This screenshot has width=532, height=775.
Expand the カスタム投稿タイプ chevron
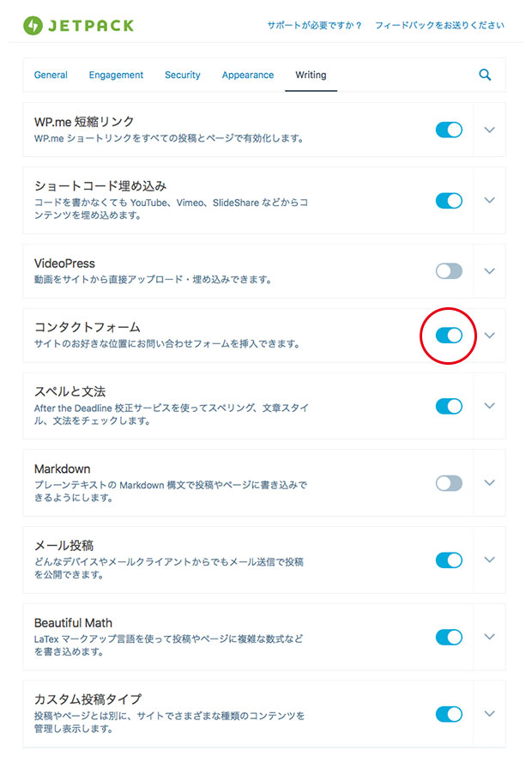click(489, 714)
